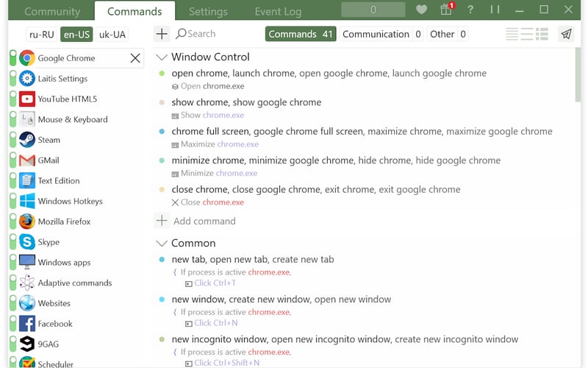Image resolution: width=588 pixels, height=368 pixels.
Task: Toggle the Laitis Settings collection switch
Action: tap(12, 79)
